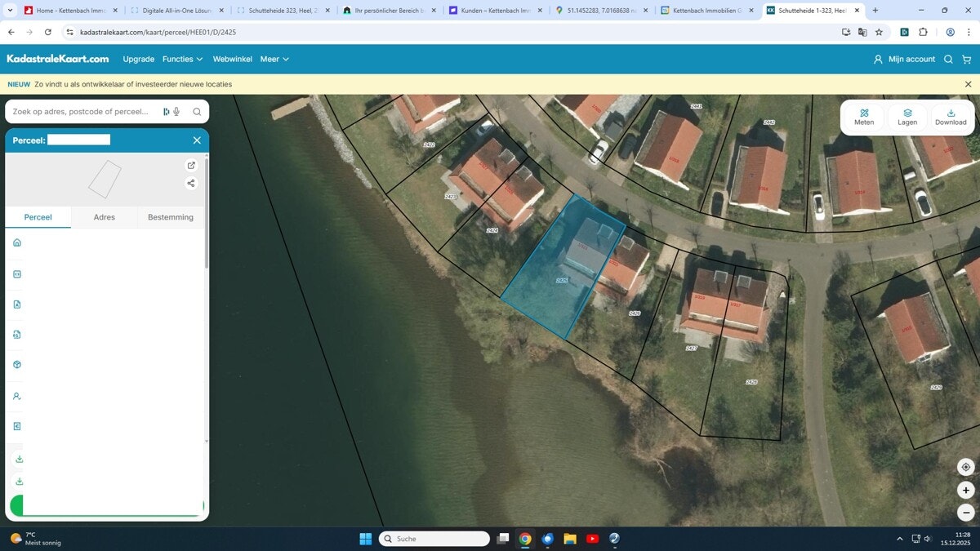
Task: Switch to the Adres tab
Action: (x=105, y=217)
